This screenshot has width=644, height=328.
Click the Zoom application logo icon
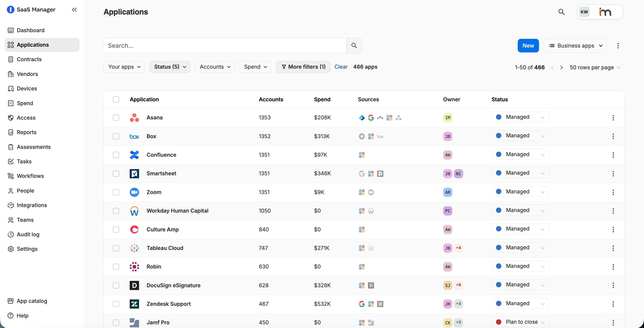pos(134,192)
